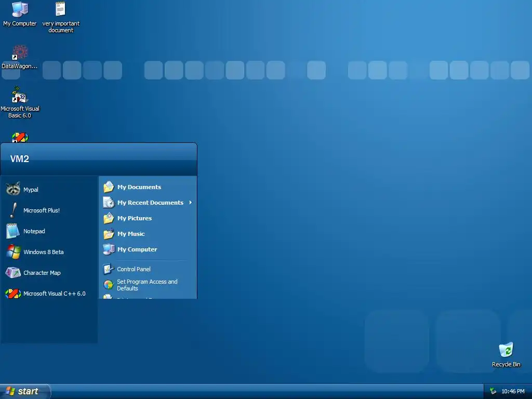The width and height of the screenshot is (532, 399).
Task: Select Character Map menu entry
Action: click(x=49, y=273)
